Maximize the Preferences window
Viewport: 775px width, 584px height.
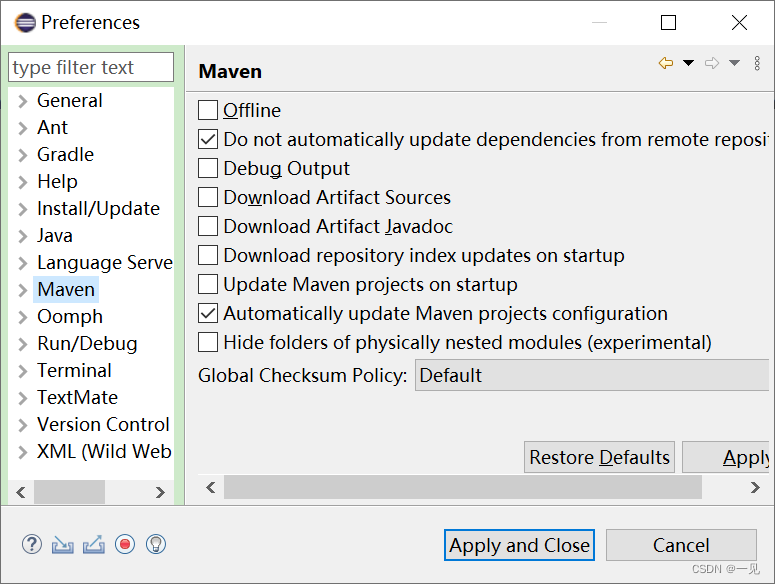pos(668,23)
